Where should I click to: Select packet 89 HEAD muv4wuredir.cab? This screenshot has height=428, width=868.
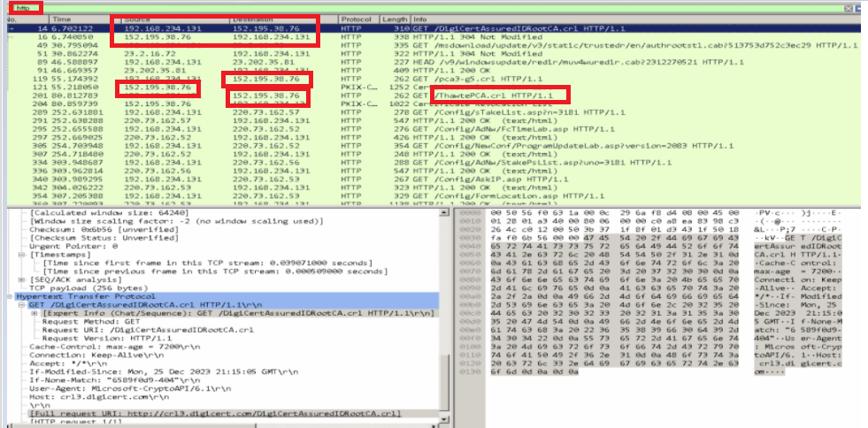pyautogui.click(x=433, y=62)
